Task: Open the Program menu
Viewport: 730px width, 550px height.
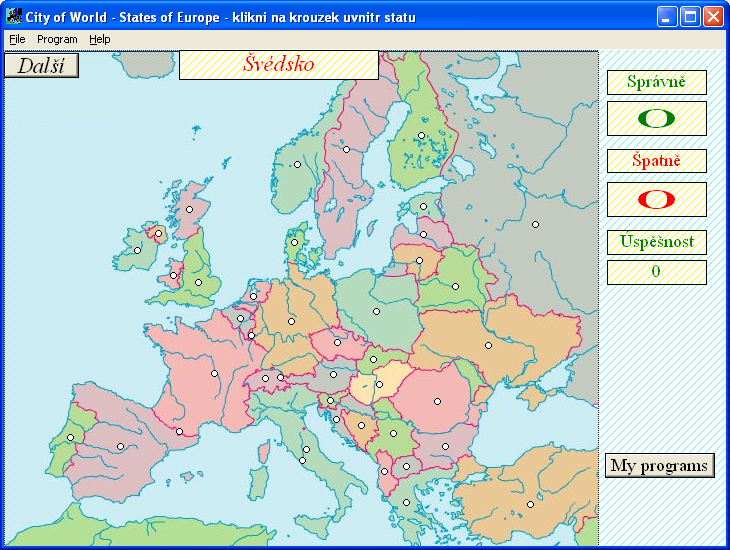Action: coord(57,39)
